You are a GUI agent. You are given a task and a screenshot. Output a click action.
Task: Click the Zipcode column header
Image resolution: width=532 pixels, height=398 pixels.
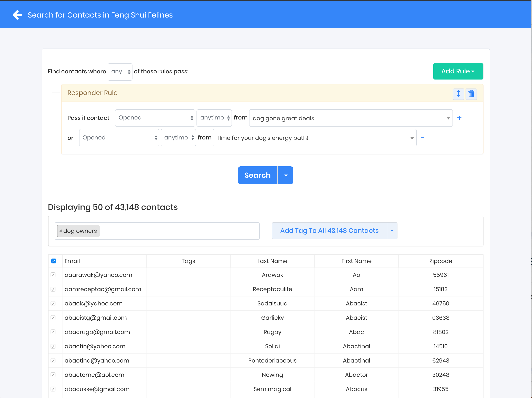(440, 261)
